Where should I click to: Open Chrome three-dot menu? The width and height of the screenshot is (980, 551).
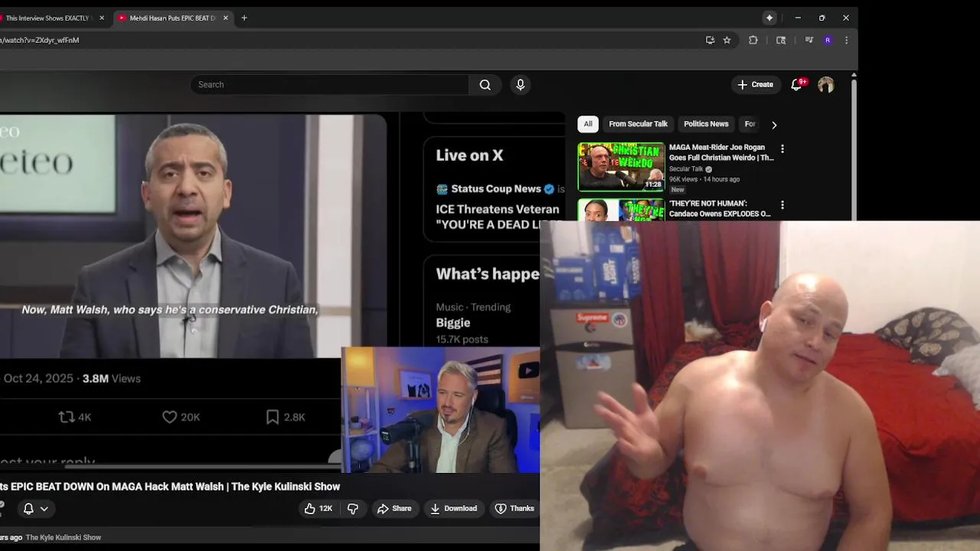846,41
